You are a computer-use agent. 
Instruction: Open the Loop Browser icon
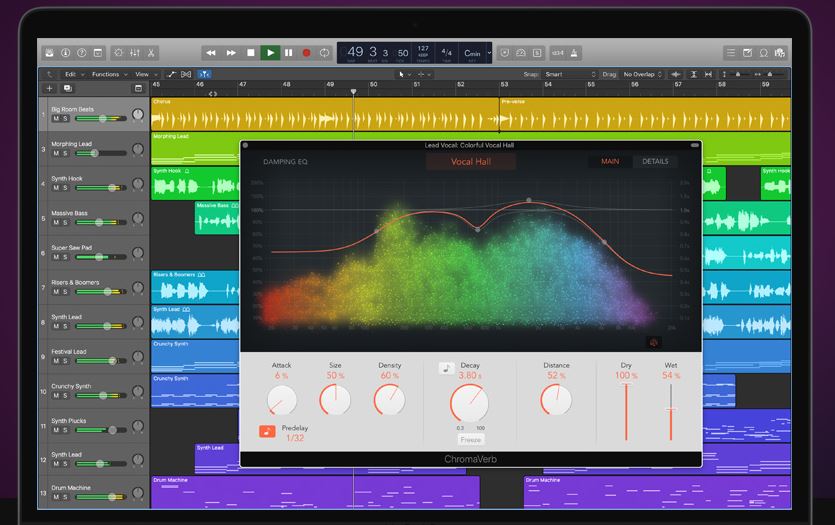click(765, 52)
